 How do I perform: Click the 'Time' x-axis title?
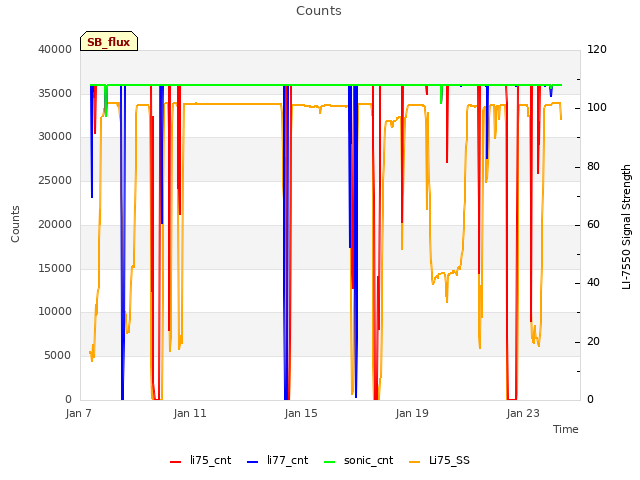[566, 429]
